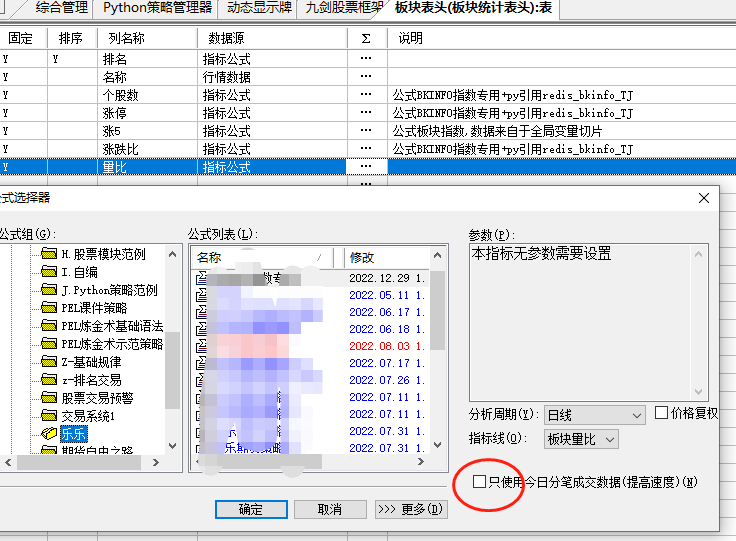Click formula list scroll-up arrow
Image resolution: width=736 pixels, height=541 pixels.
437,255
